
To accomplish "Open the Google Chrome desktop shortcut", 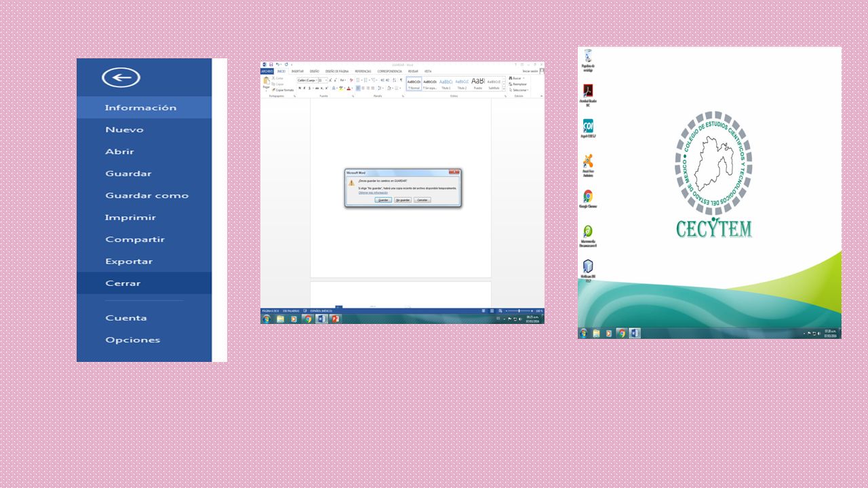I will pyautogui.click(x=588, y=199).
